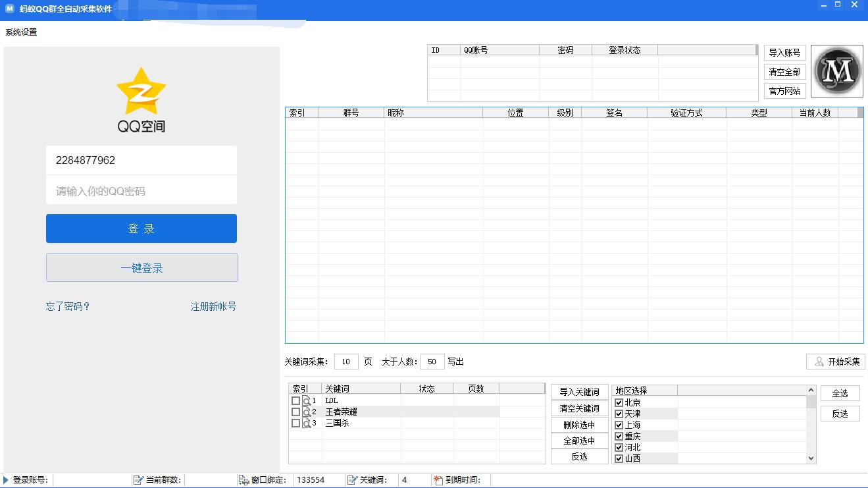The height and width of the screenshot is (488, 868).
Task: Click the 清空关键词 button
Action: [580, 408]
